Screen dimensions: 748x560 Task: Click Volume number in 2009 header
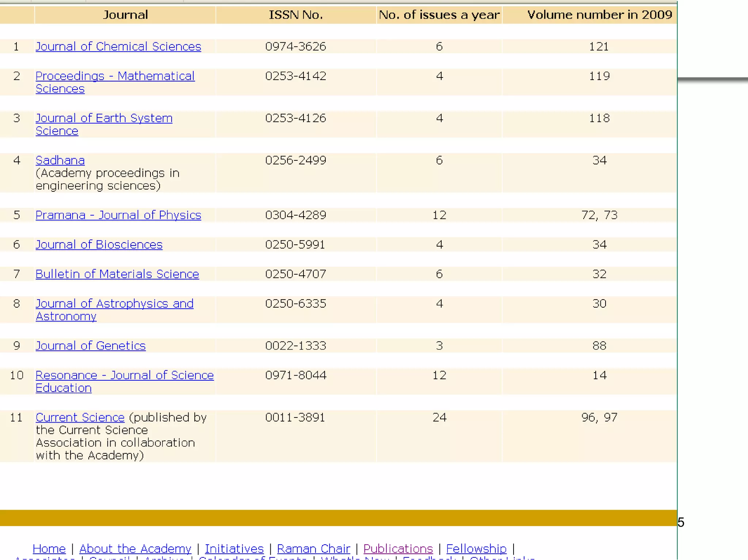pos(599,15)
